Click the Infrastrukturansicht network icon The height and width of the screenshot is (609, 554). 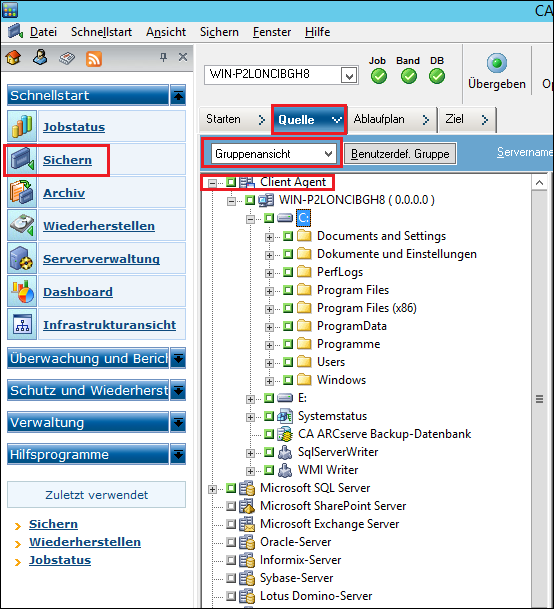tap(22, 325)
